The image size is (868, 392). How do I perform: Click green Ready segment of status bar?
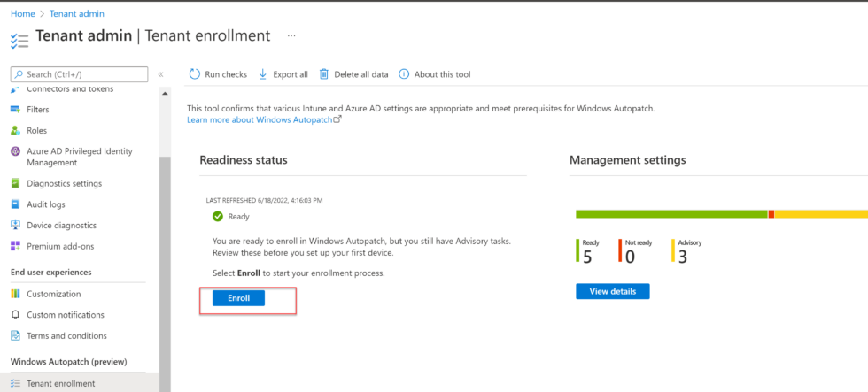[671, 214]
